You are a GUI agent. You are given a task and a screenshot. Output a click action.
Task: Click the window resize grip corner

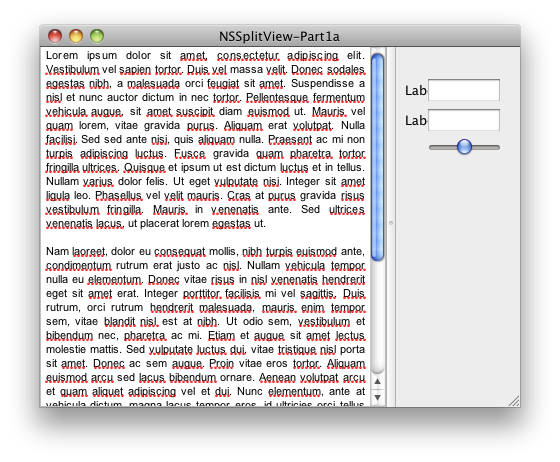[x=514, y=401]
